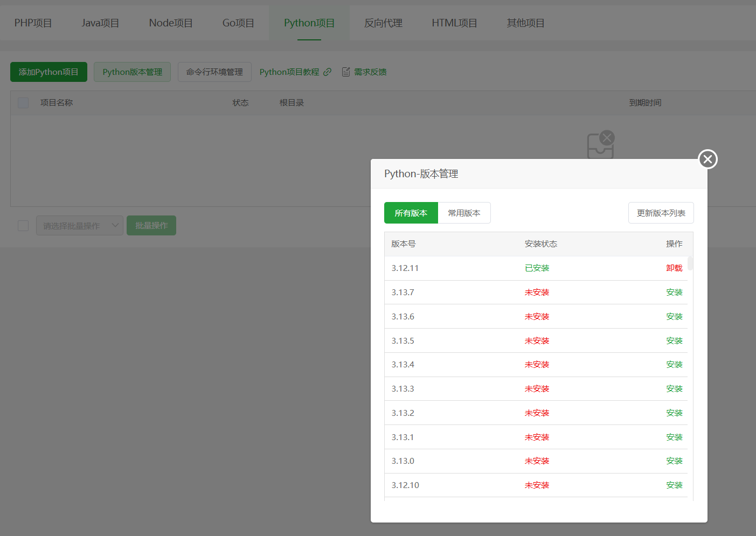756x536 pixels.
Task: Switch to the 反向代理 tab
Action: pyautogui.click(x=383, y=23)
